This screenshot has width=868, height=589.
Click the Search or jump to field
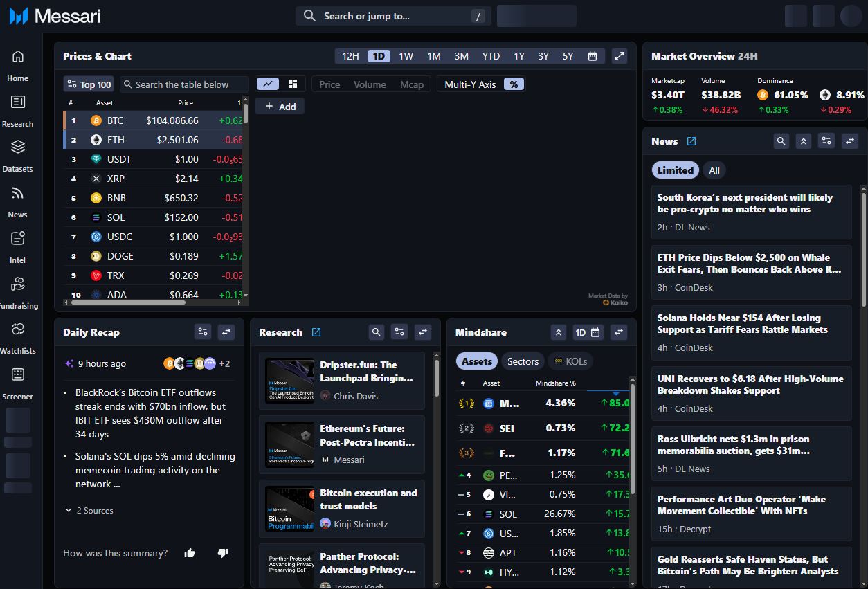pyautogui.click(x=392, y=16)
